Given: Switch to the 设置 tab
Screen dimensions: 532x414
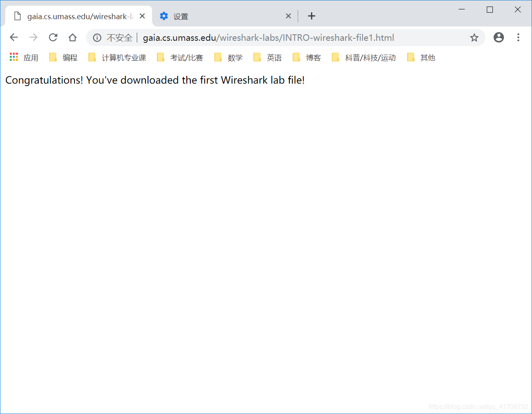Looking at the screenshot, I should point(225,16).
